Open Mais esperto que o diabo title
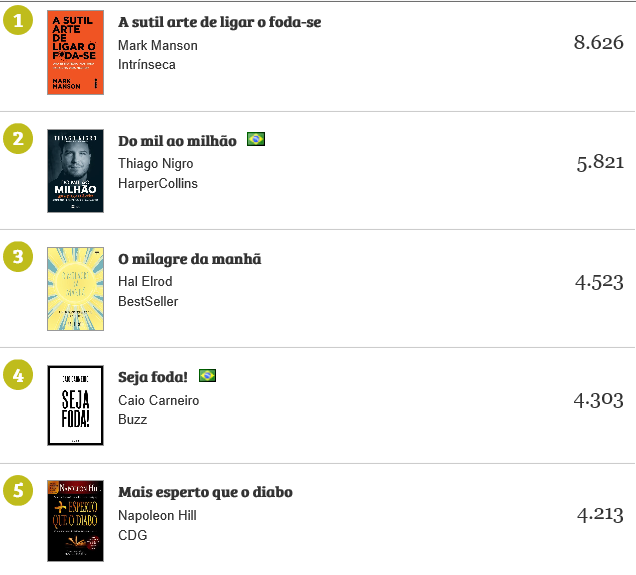 (205, 493)
